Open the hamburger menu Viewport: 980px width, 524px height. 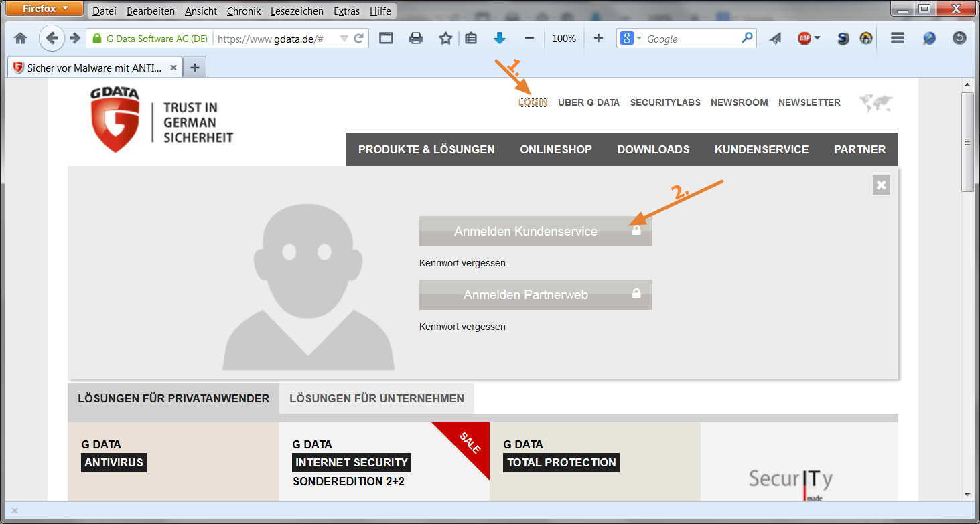pos(898,38)
